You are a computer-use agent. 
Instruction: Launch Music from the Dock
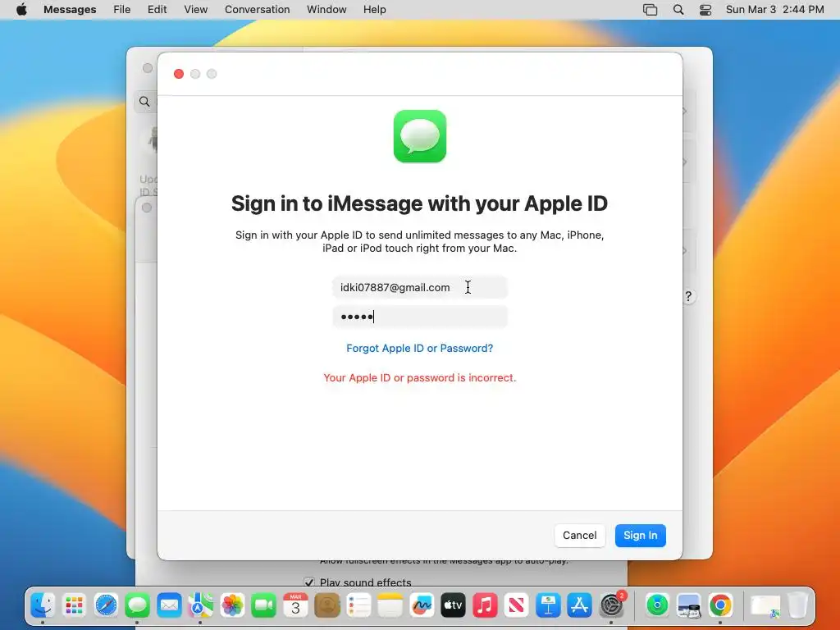point(485,605)
